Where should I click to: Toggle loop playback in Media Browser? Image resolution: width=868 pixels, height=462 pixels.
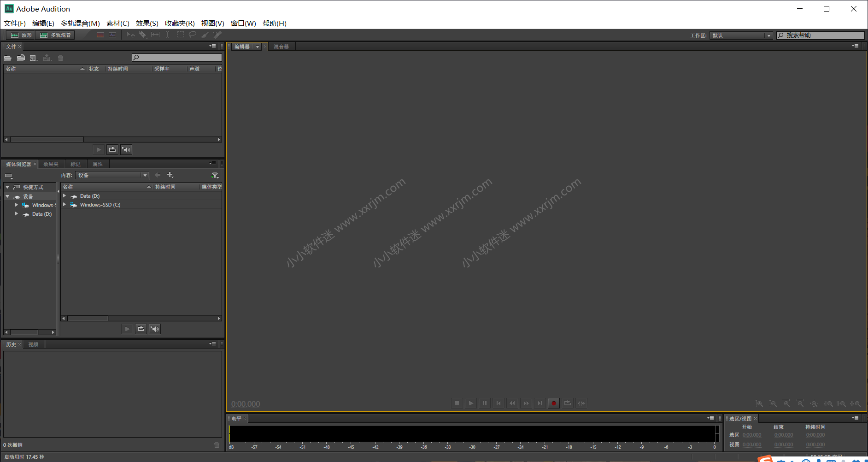141,329
